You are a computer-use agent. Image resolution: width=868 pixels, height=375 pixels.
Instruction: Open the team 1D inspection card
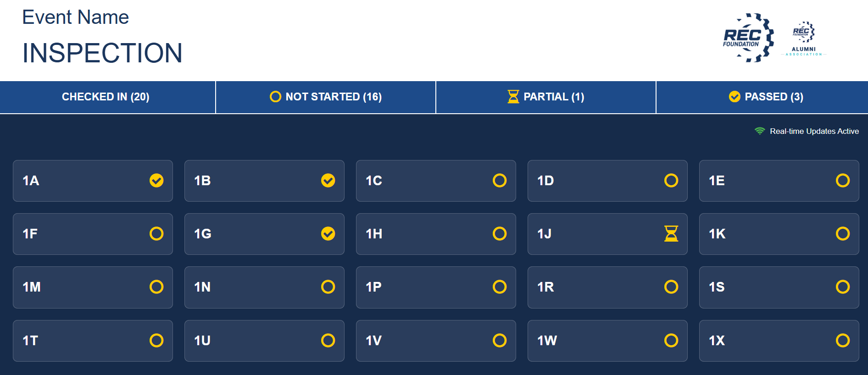coord(607,181)
